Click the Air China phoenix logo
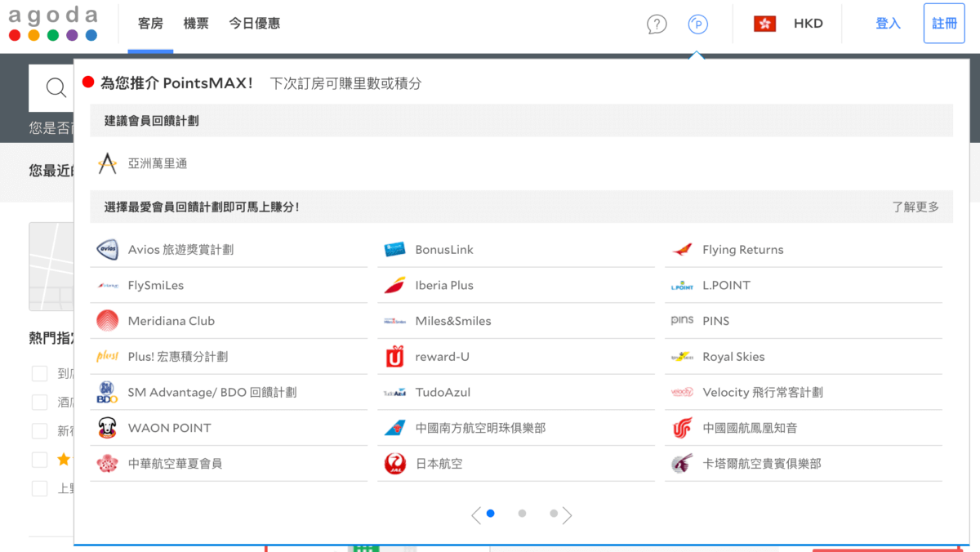This screenshot has height=552, width=980. (x=682, y=428)
